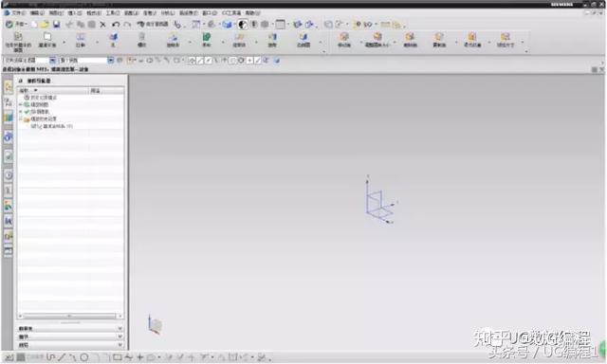Expand the 模型视图 tree node

[21, 104]
